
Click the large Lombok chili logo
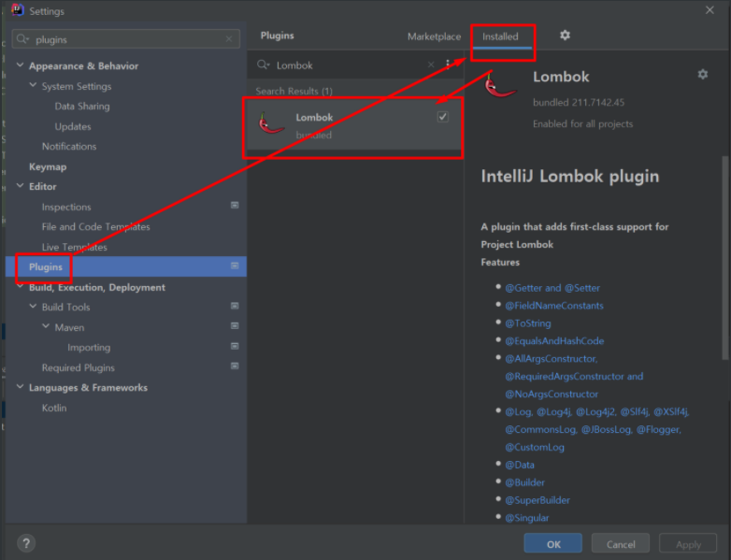[x=500, y=86]
